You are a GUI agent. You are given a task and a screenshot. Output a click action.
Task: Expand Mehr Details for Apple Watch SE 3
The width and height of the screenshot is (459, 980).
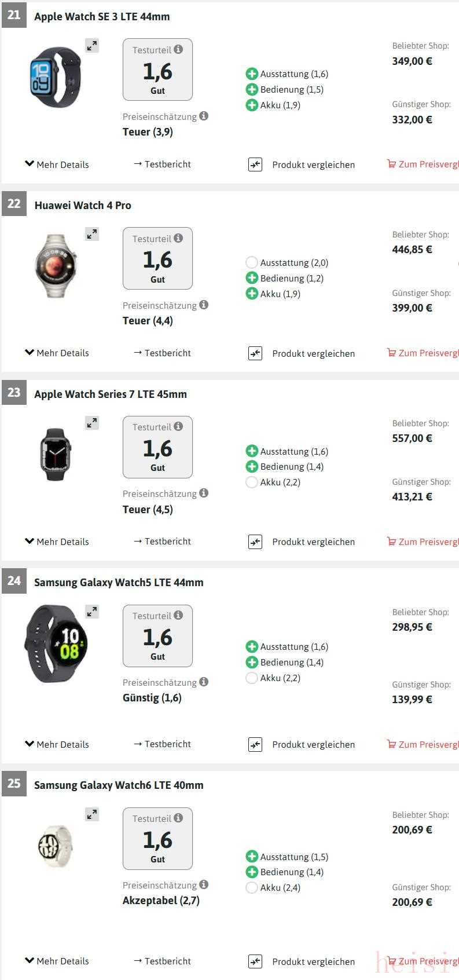pos(57,164)
